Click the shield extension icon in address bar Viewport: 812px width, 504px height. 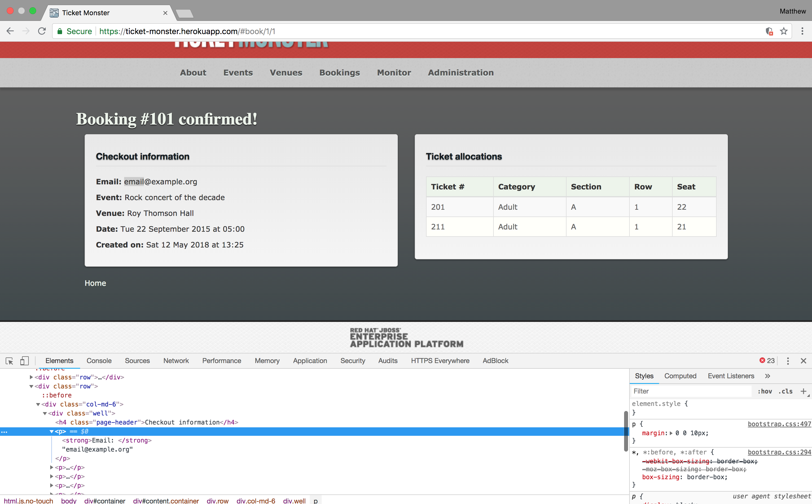pos(769,31)
